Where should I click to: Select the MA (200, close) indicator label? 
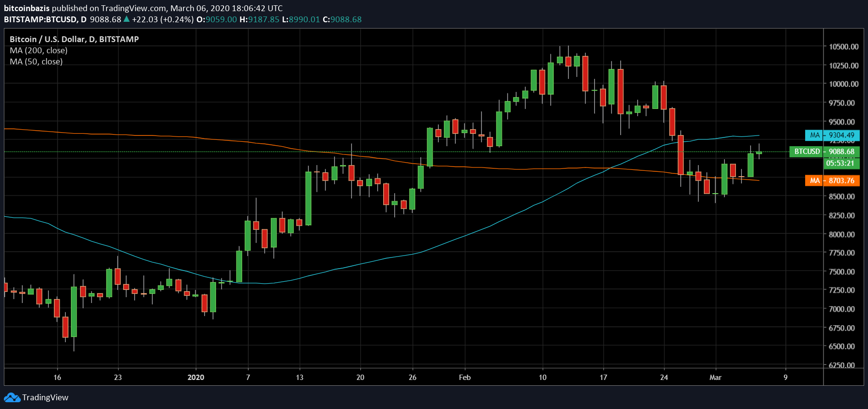click(x=39, y=50)
